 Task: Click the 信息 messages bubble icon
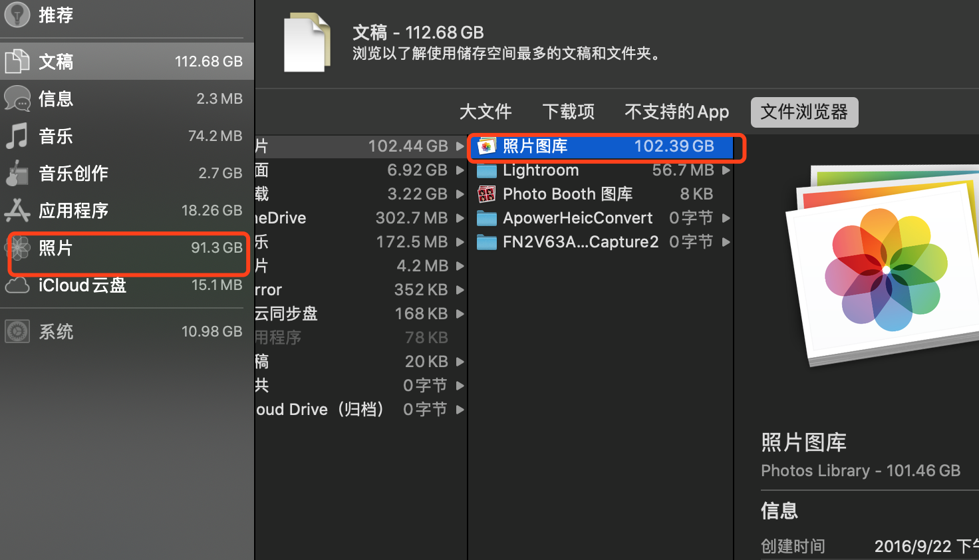tap(17, 98)
